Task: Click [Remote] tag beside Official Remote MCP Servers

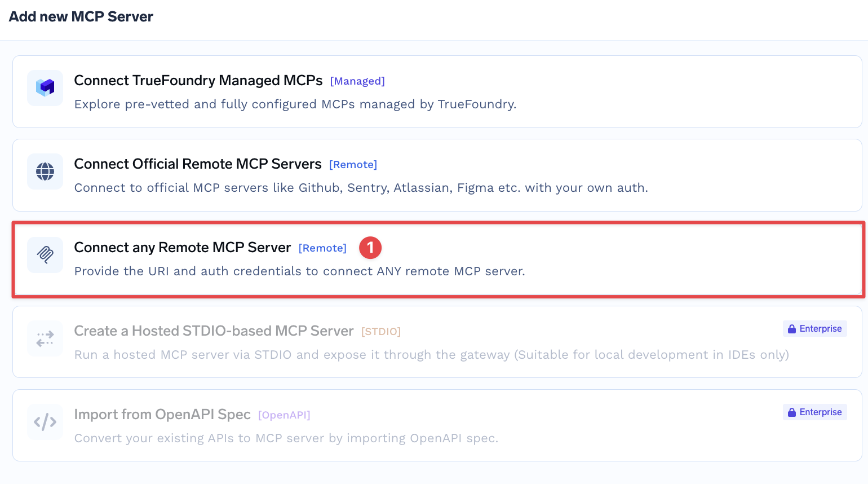Action: coord(353,165)
